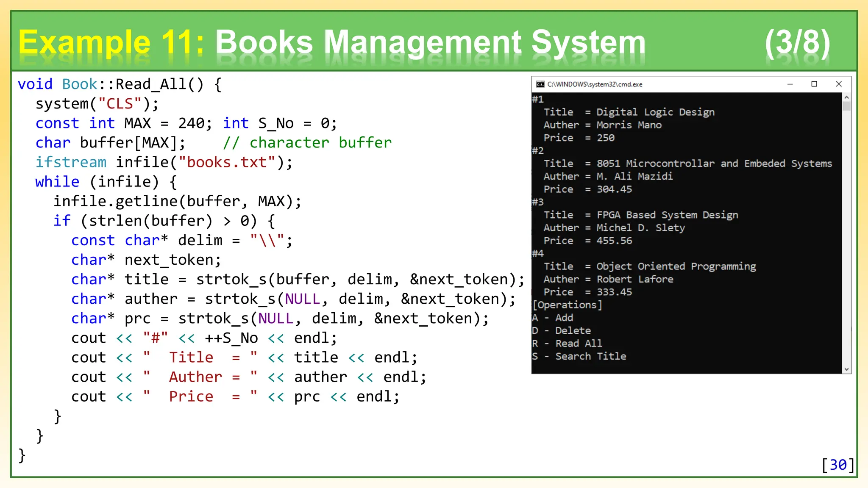Click the (3/8) slide counter in header
Viewport: 868px width, 488px height.
797,42
